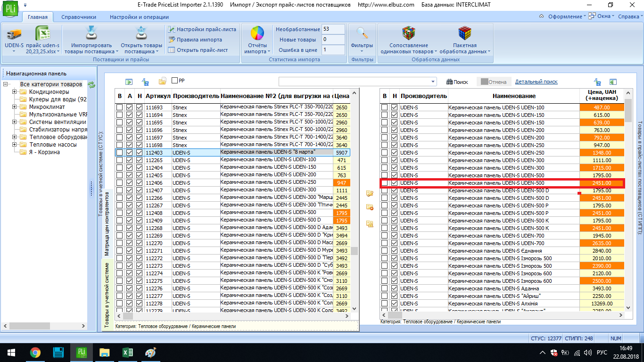The width and height of the screenshot is (644, 362).
Task: Open the Детальный поиск link
Action: [537, 82]
